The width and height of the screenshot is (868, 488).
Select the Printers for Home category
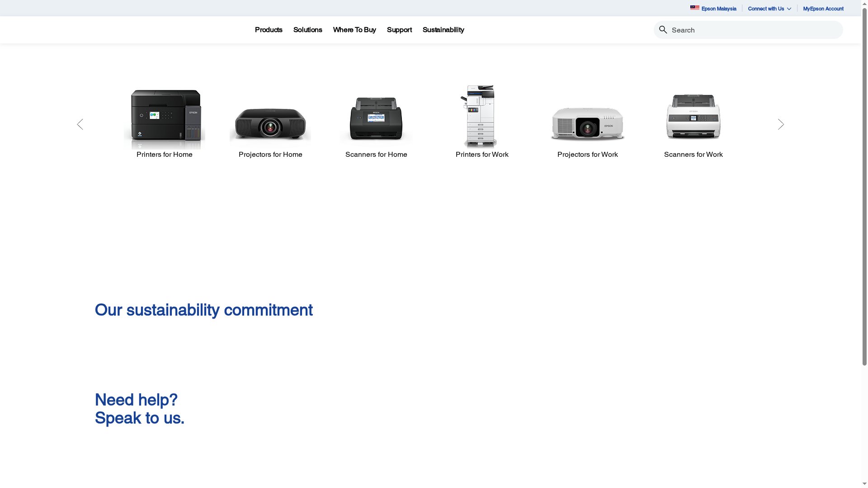165,118
